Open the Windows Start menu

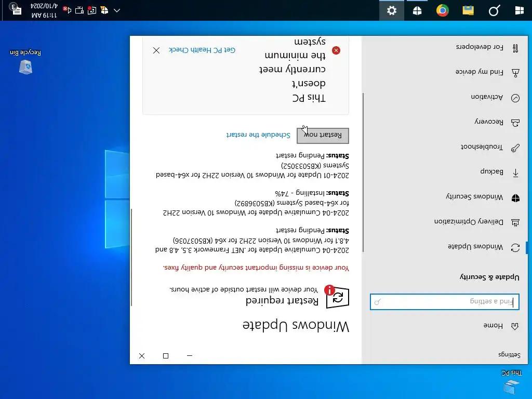[519, 10]
